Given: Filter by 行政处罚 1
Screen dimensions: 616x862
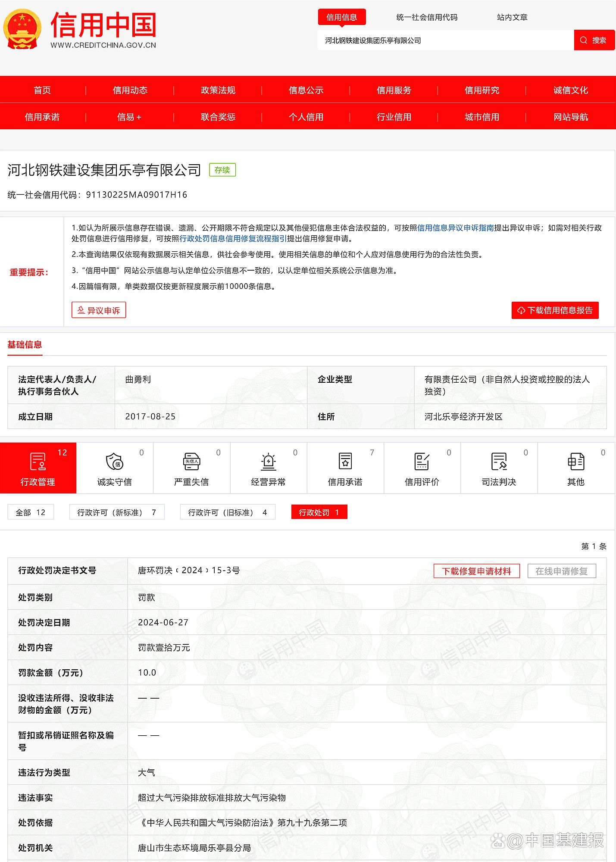Looking at the screenshot, I should pos(319,512).
